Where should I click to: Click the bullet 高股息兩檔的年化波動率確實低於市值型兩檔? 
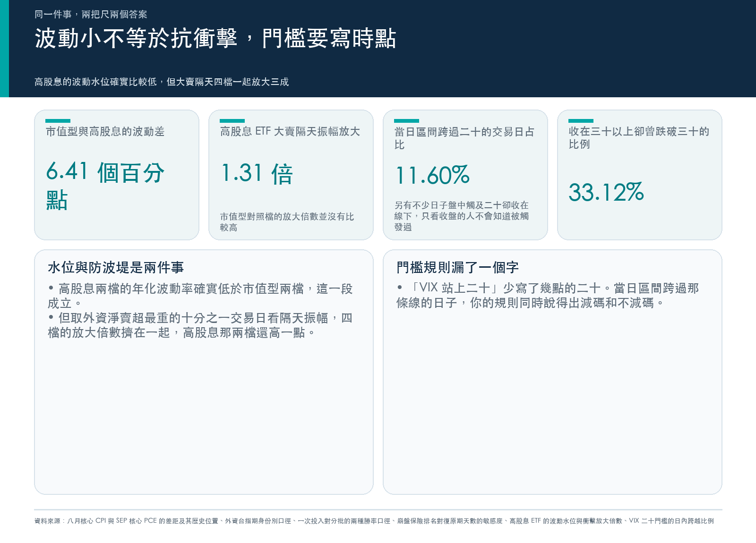(200, 296)
